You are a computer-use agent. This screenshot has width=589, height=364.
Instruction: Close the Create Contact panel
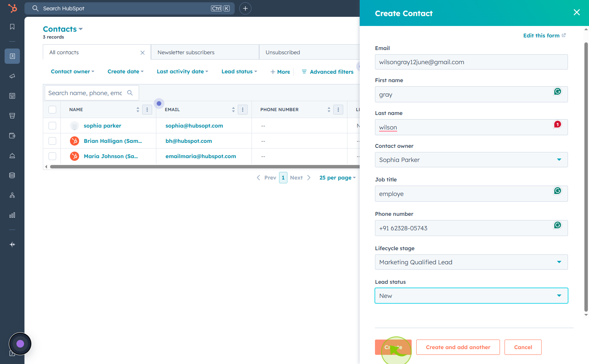coord(577,13)
